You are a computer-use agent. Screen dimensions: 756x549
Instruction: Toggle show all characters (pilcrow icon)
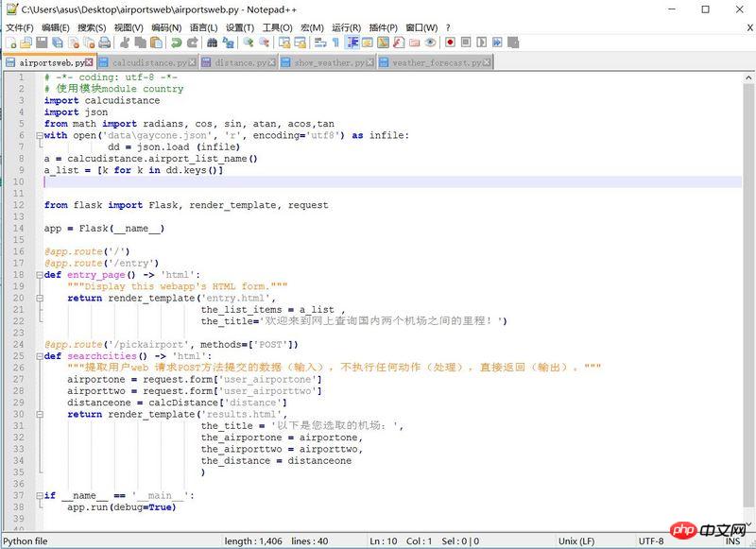tap(336, 43)
